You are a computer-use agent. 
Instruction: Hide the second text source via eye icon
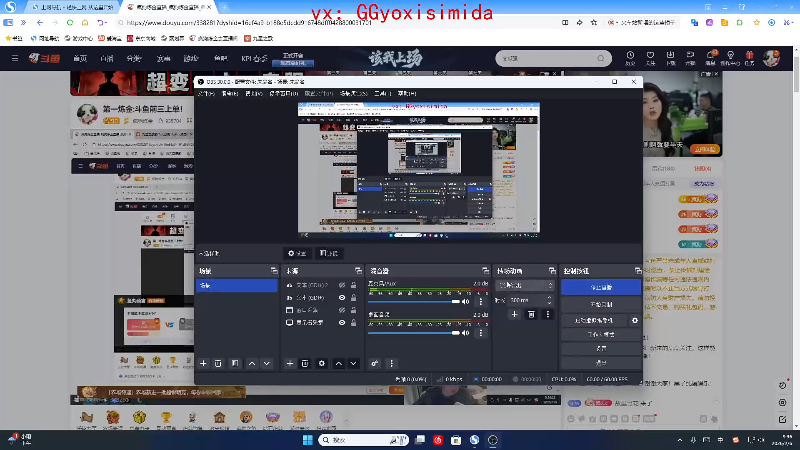[x=342, y=297]
